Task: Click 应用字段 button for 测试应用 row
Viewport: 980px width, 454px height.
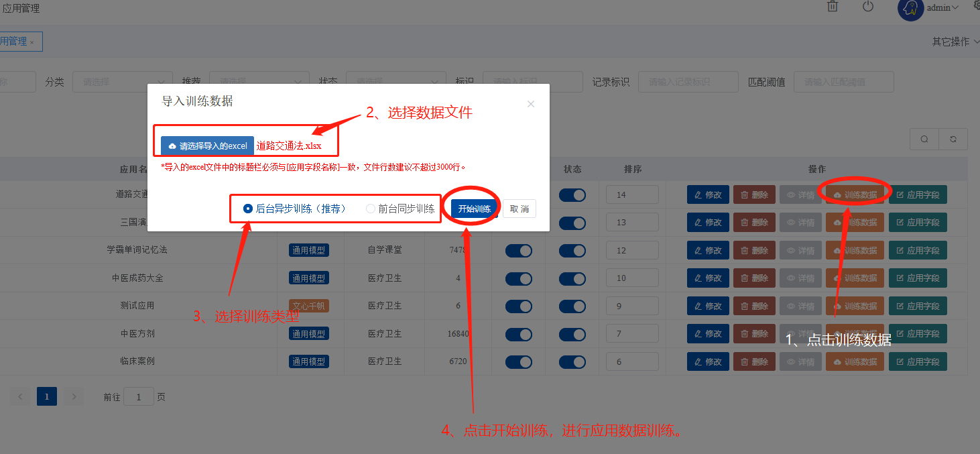Action: 918,306
